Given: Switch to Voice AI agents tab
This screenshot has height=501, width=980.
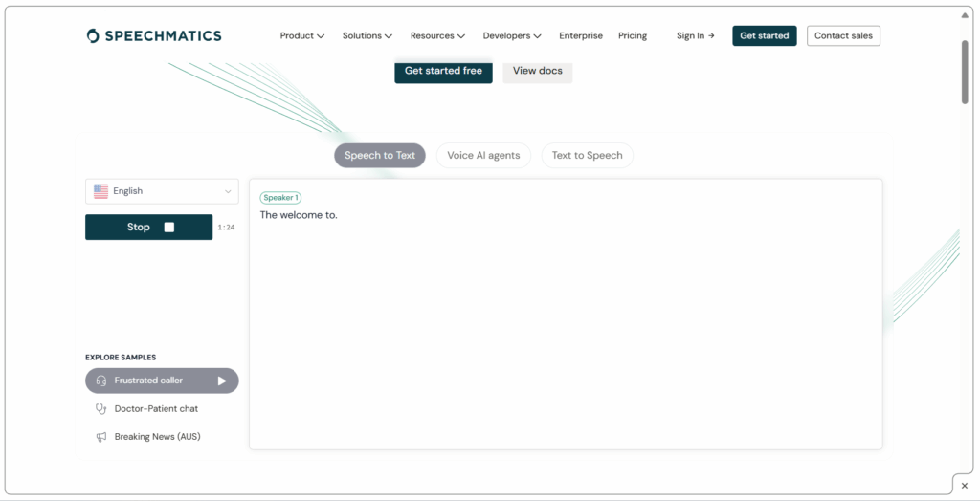Looking at the screenshot, I should (x=483, y=156).
